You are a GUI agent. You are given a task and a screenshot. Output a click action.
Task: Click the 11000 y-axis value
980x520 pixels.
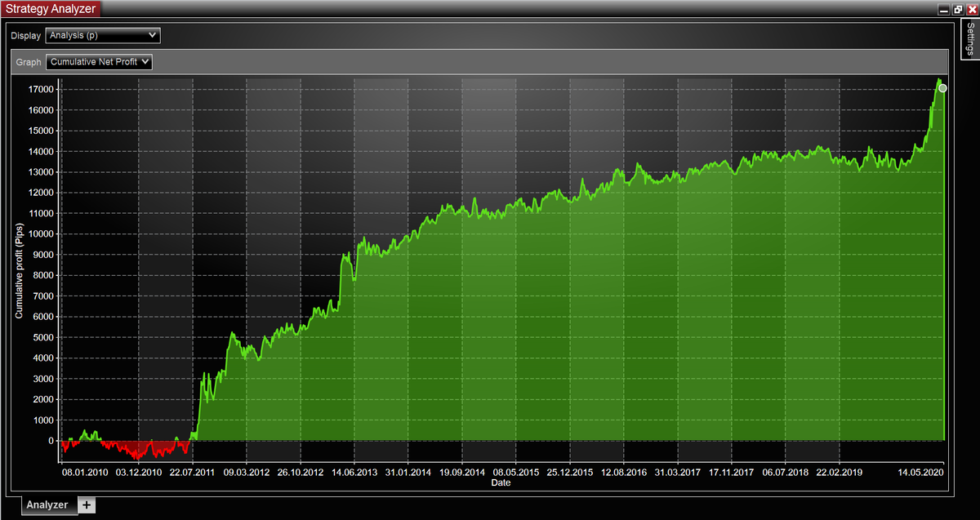coord(41,213)
